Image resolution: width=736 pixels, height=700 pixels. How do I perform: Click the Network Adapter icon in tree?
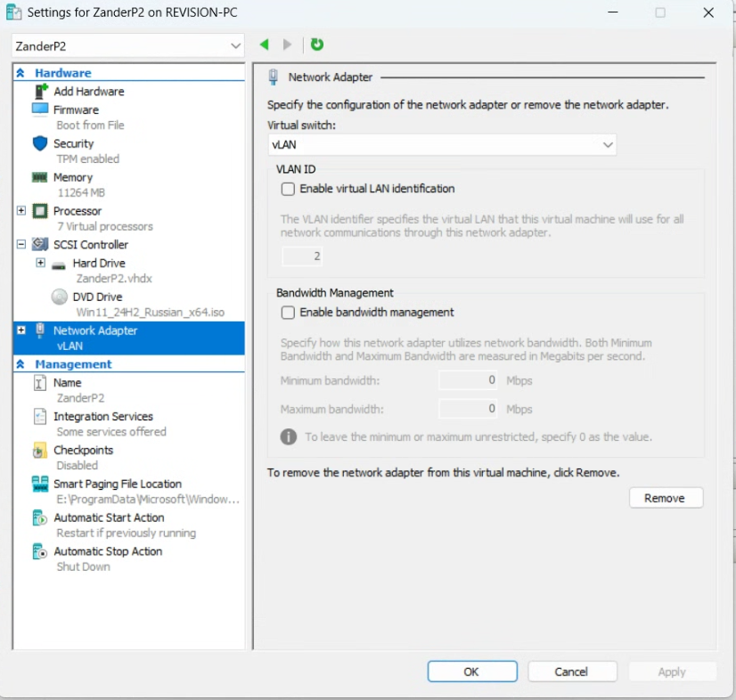(40, 330)
